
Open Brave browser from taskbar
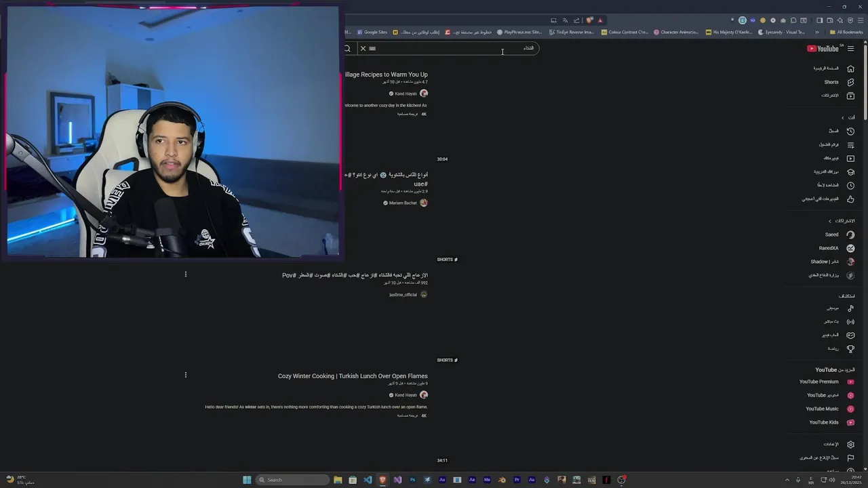[x=382, y=480]
